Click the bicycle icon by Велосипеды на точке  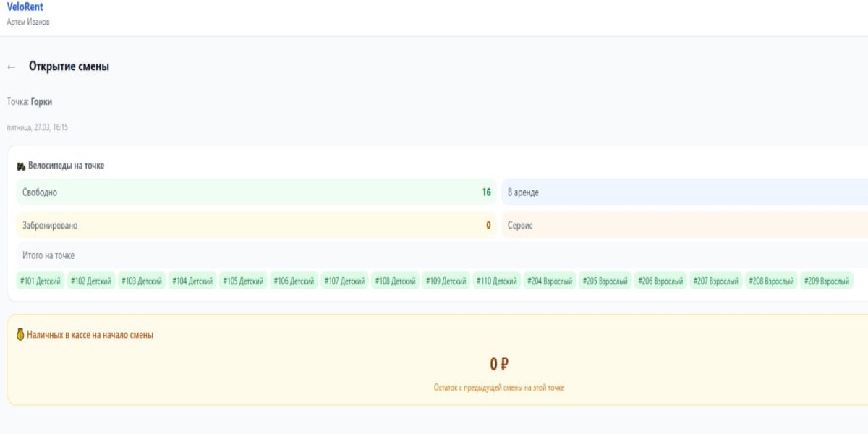pos(21,166)
